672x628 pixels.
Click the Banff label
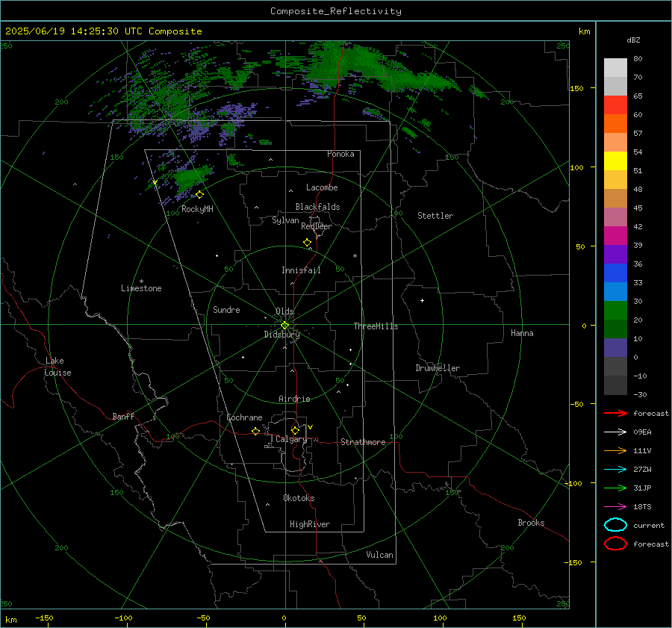pos(123,417)
